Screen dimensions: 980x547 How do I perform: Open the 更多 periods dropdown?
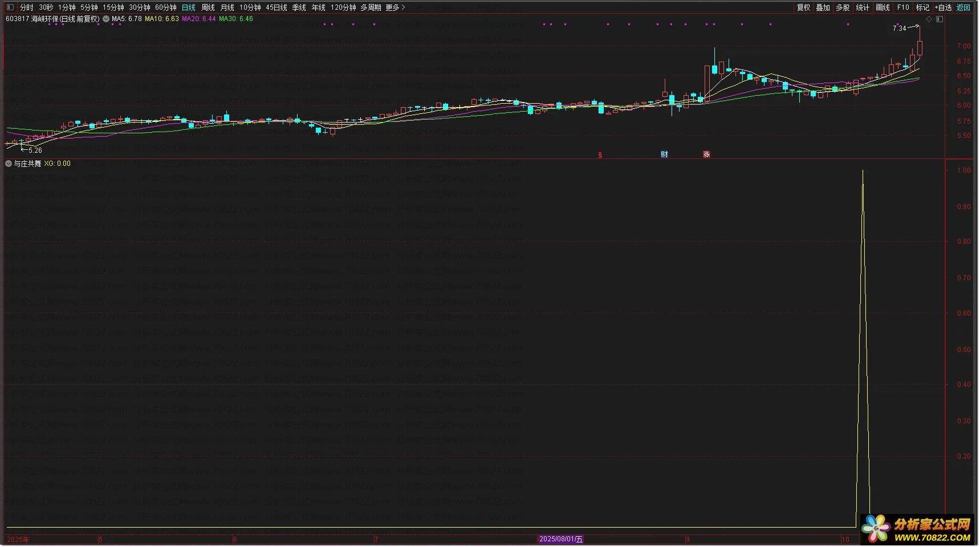click(x=396, y=7)
